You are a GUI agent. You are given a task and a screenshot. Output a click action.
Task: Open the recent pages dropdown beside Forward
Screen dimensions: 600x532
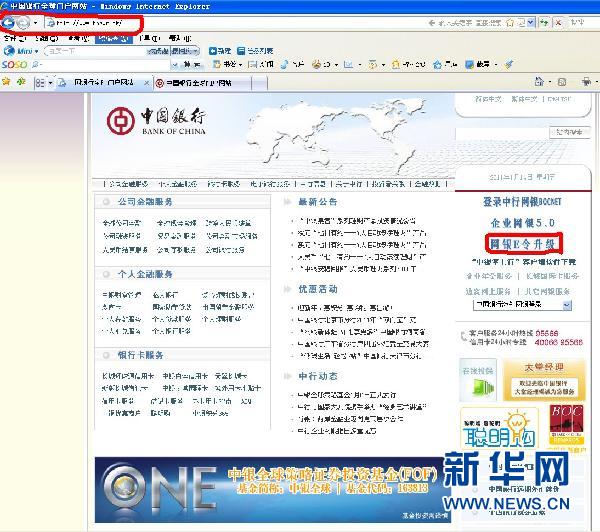[36, 23]
